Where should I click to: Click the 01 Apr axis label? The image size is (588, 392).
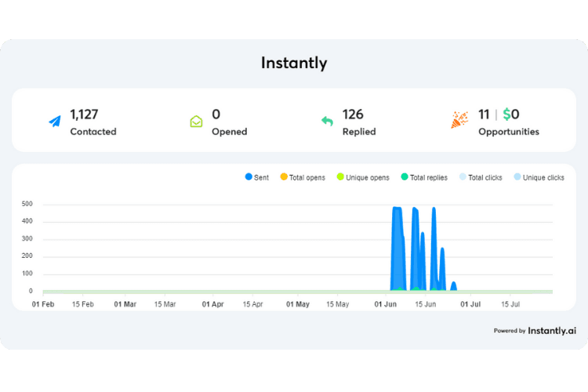coord(212,304)
